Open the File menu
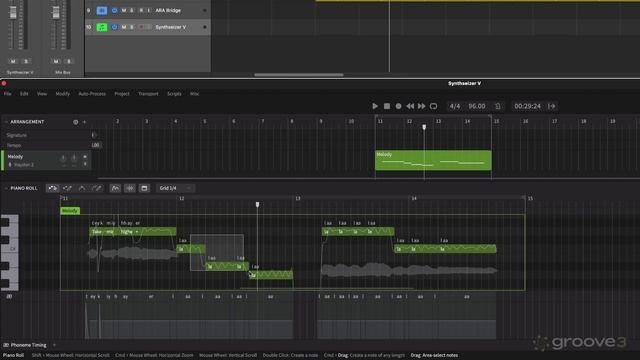Viewport: 640px width, 360px height. pos(7,94)
